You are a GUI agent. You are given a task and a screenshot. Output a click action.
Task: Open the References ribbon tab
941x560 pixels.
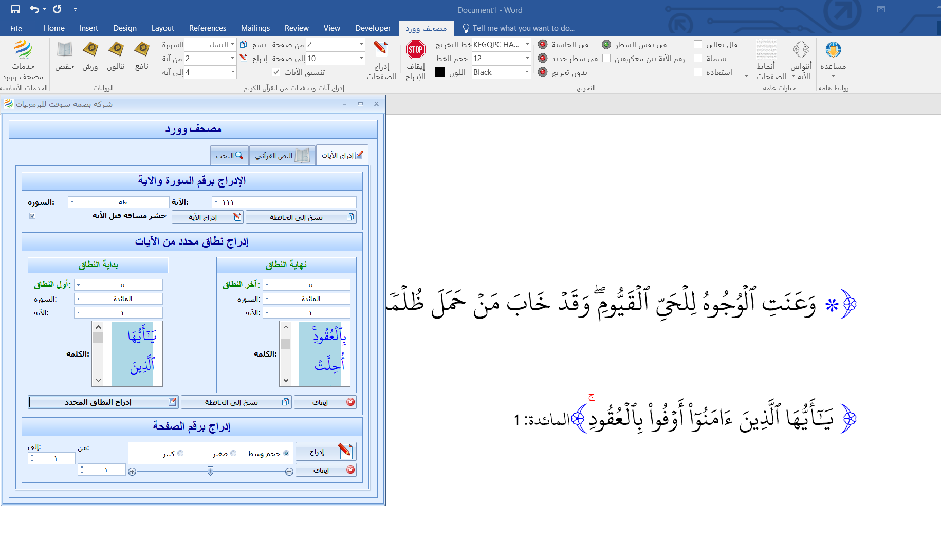[207, 28]
